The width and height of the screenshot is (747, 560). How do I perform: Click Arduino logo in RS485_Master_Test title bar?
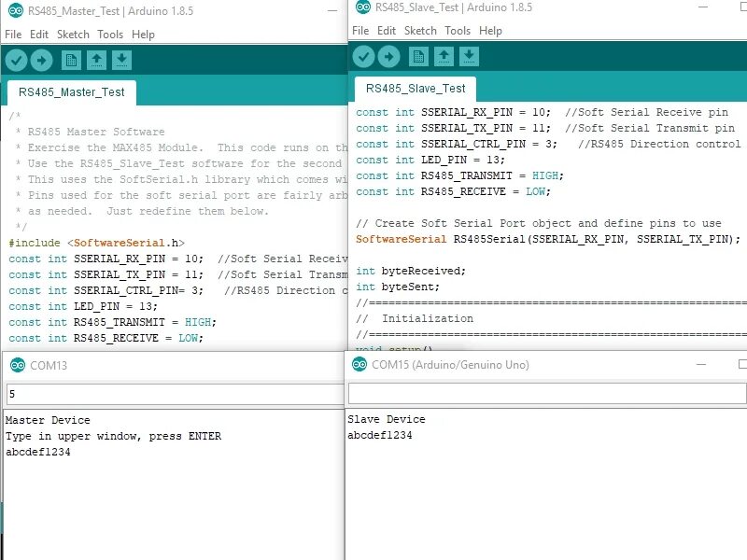pyautogui.click(x=16, y=10)
